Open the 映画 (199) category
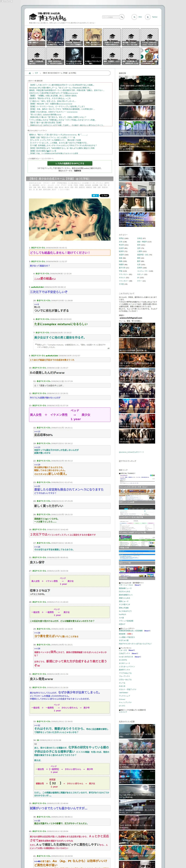Screen dimensions: 186x868 [123, 261]
